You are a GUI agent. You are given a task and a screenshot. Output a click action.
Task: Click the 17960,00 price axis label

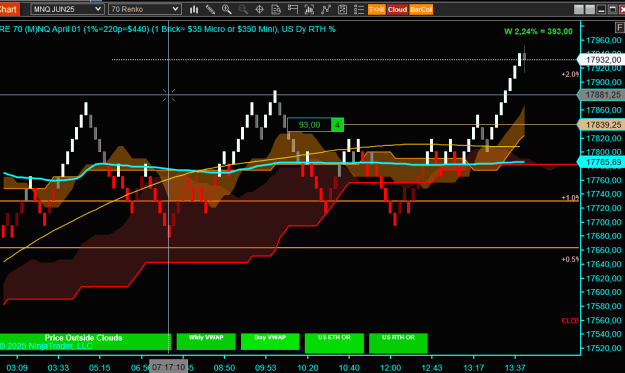(604, 40)
